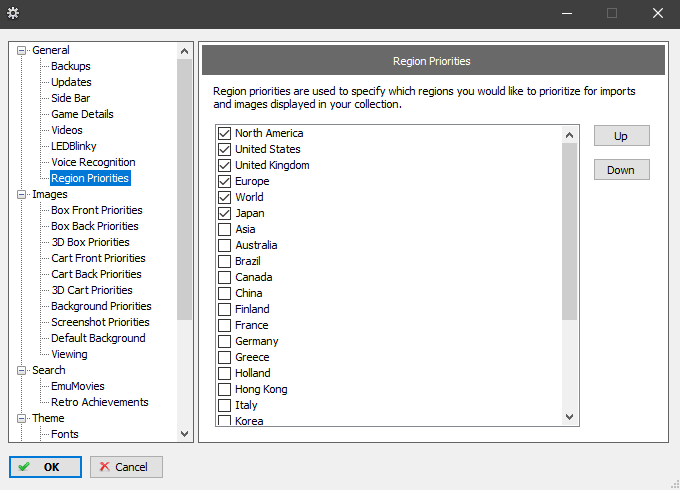Move selected region with Up button
The image size is (680, 490).
[621, 136]
